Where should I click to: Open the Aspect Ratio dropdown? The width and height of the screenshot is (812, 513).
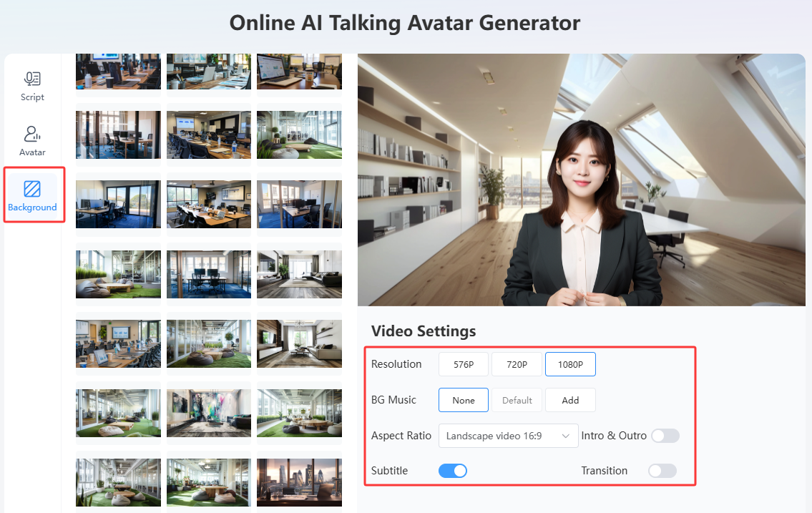[x=508, y=436]
